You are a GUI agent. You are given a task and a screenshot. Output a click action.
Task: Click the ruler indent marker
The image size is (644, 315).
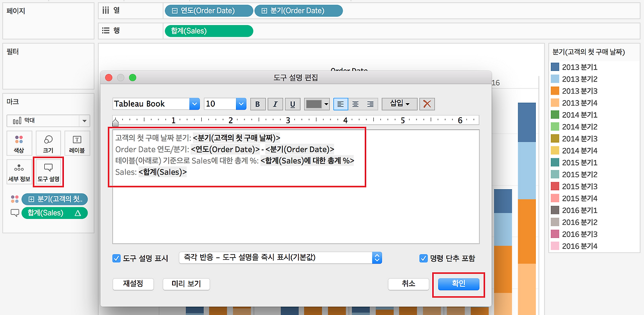[115, 122]
